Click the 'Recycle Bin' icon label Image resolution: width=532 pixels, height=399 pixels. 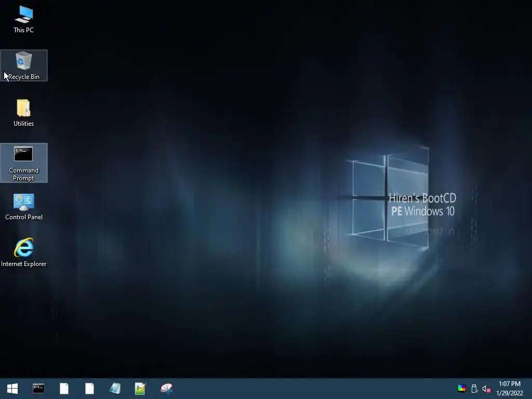[24, 77]
